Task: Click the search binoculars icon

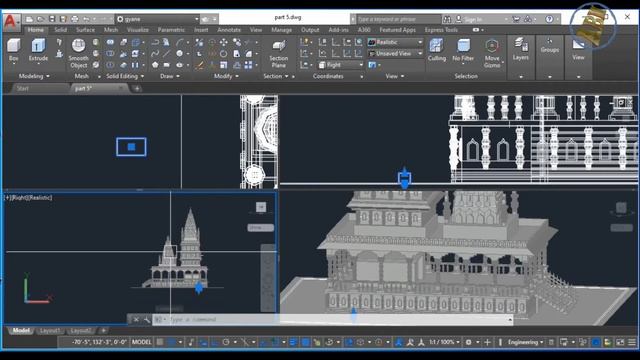Action: pyautogui.click(x=447, y=19)
